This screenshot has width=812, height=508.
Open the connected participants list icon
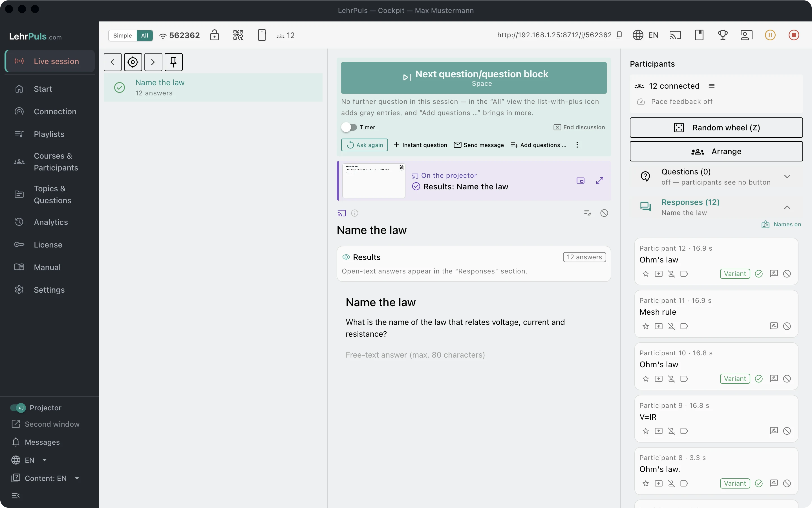711,86
